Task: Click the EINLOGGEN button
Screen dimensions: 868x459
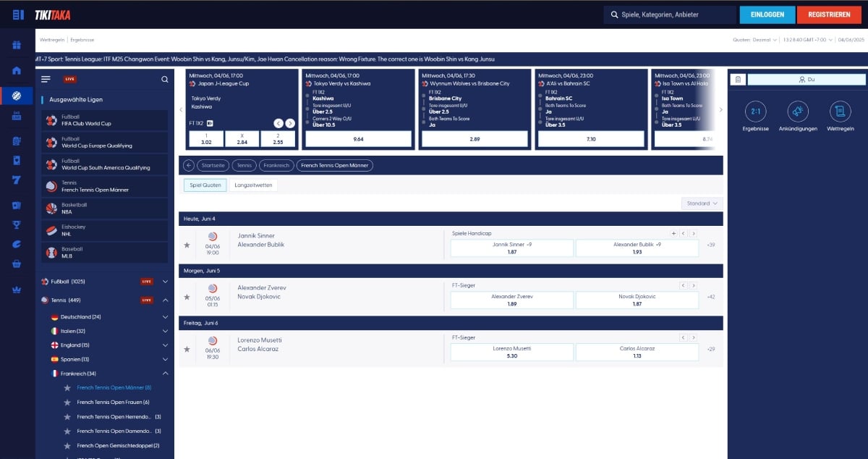Action: pyautogui.click(x=767, y=14)
